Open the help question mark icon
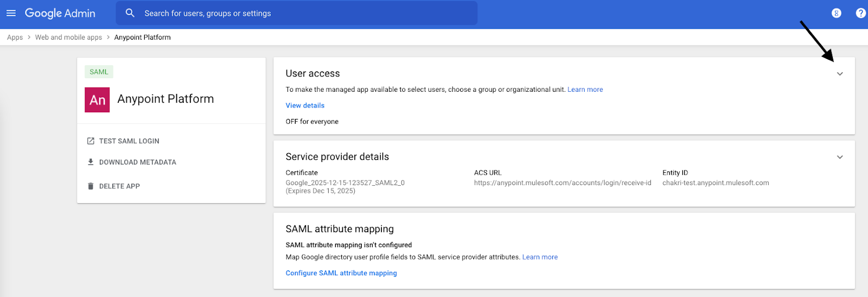 click(860, 13)
